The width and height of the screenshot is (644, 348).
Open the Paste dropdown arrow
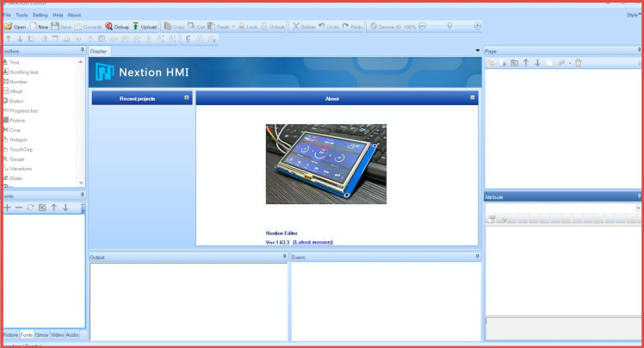click(x=233, y=27)
